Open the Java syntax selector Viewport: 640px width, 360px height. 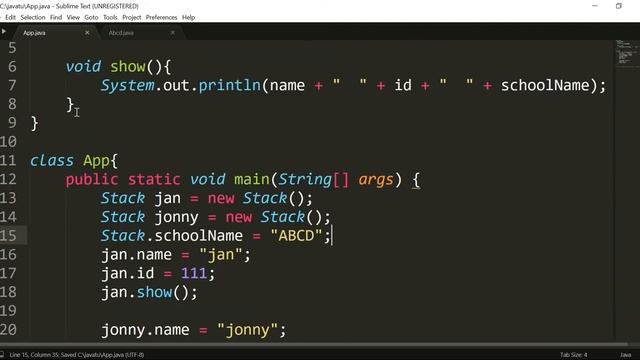pos(625,355)
